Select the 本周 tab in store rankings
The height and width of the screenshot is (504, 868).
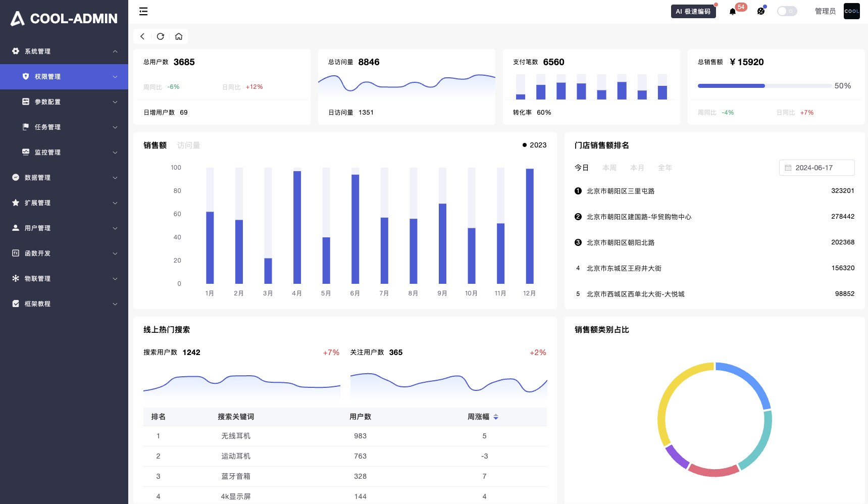pos(609,168)
